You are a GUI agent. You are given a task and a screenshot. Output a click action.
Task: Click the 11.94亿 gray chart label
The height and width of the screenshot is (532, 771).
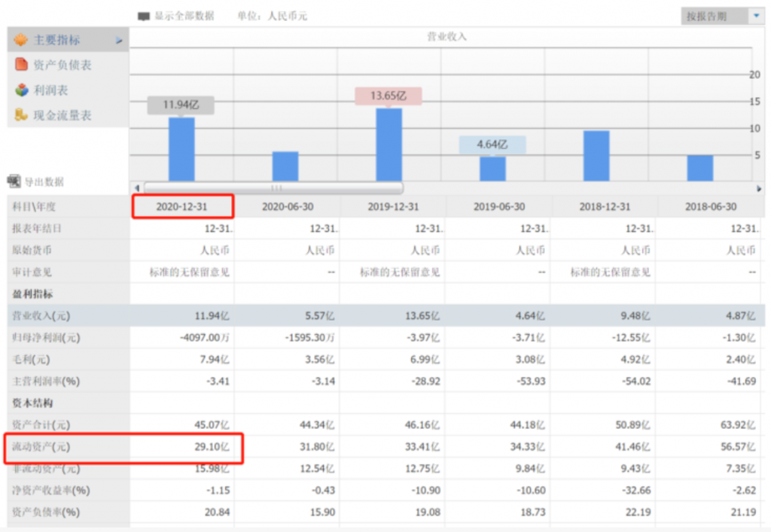click(x=181, y=105)
